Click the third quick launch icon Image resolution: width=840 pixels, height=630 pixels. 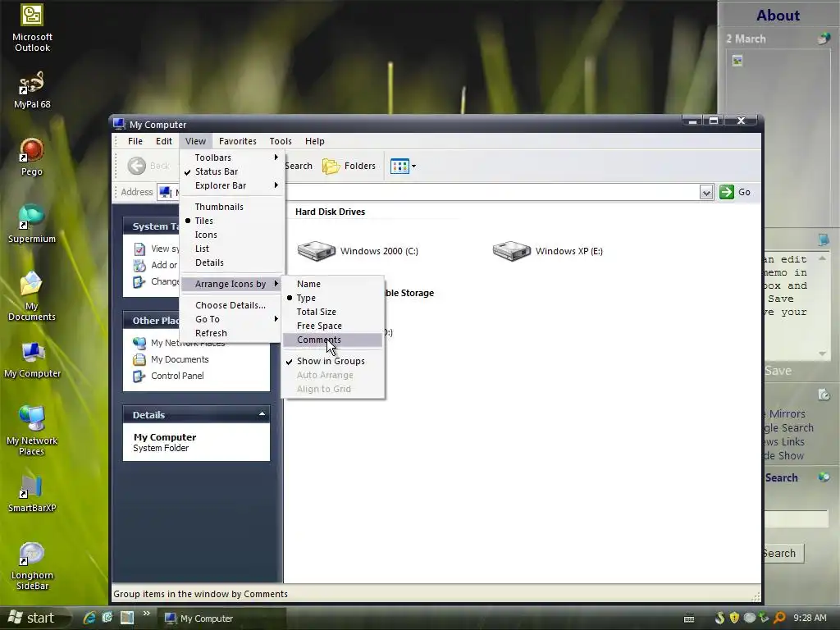click(x=127, y=618)
